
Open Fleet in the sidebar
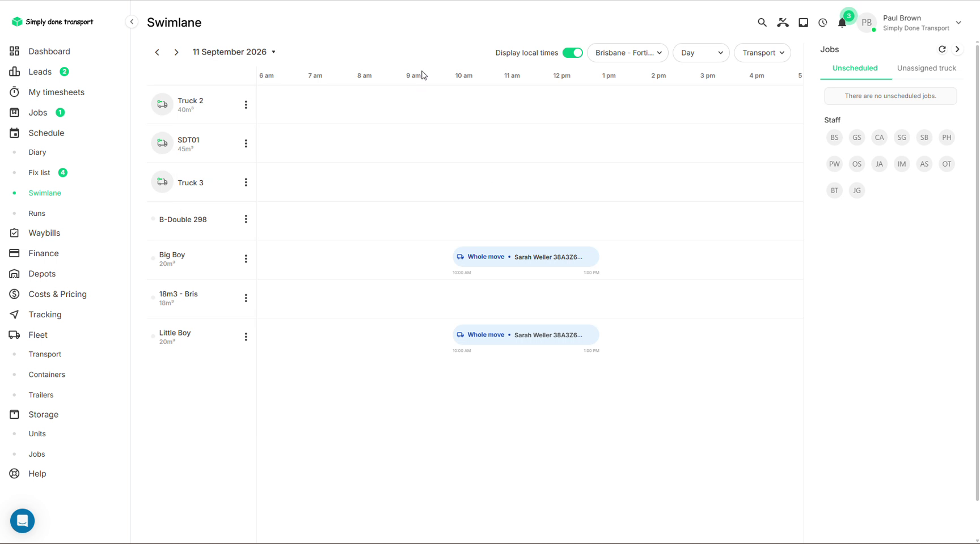[38, 335]
